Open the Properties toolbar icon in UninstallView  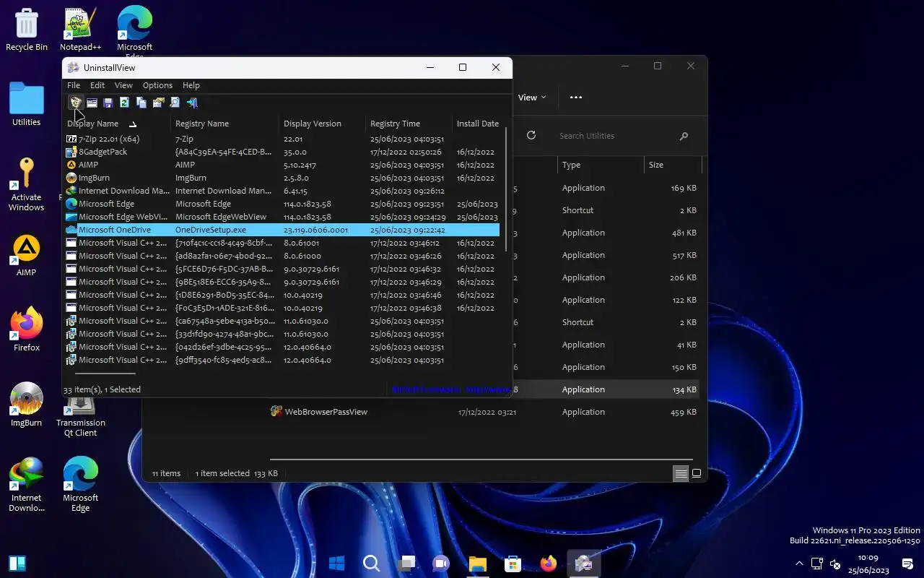158,103
